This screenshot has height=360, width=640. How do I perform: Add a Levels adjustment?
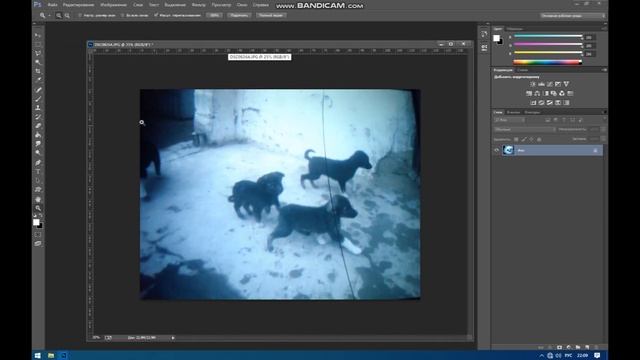[541, 84]
